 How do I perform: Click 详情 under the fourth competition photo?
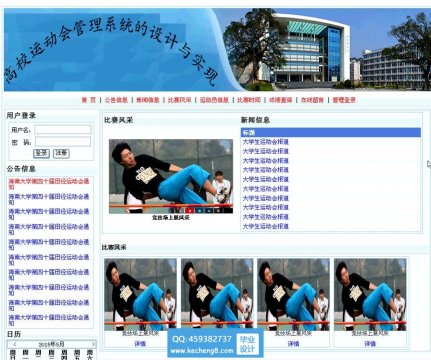pyautogui.click(x=370, y=344)
